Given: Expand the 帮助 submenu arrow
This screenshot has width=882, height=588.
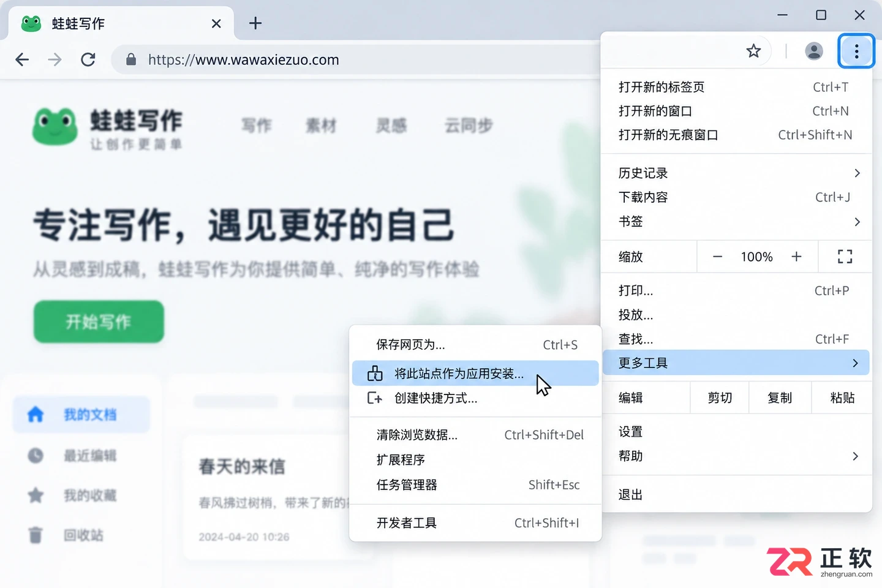Looking at the screenshot, I should [x=856, y=456].
